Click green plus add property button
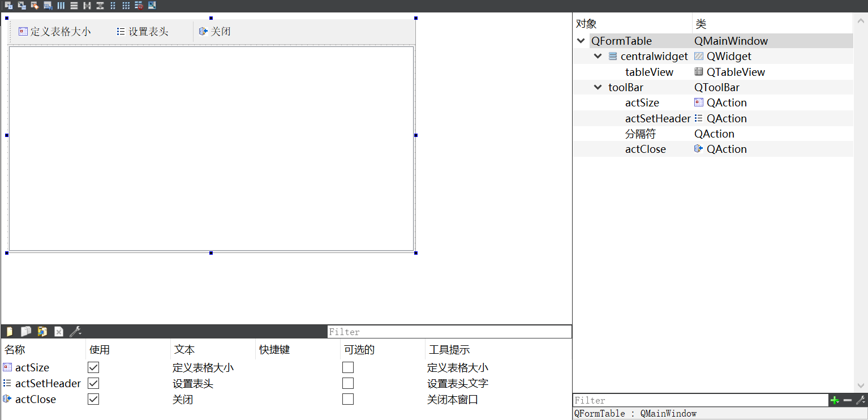 click(x=835, y=400)
